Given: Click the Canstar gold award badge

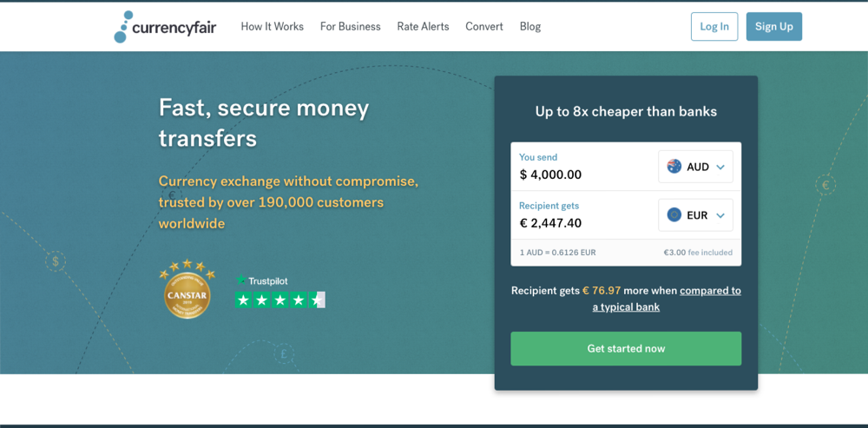Looking at the screenshot, I should [187, 293].
